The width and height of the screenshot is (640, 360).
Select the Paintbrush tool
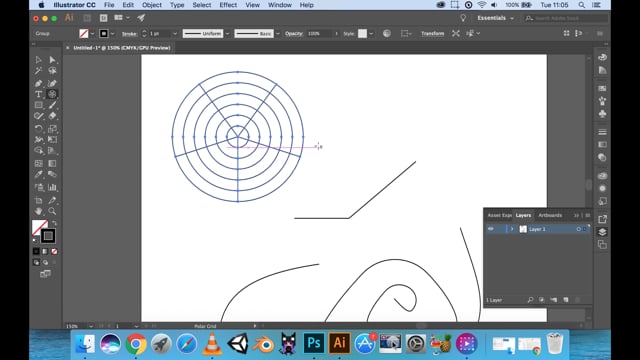(52, 105)
